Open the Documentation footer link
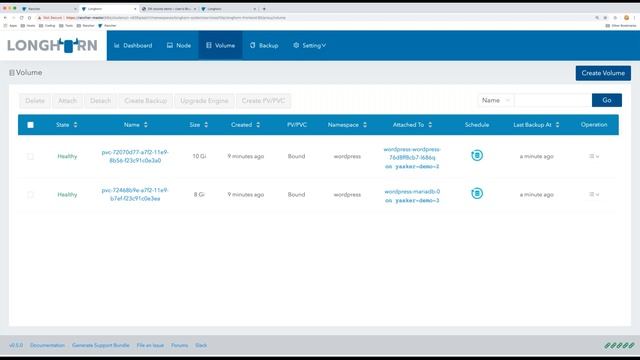Viewport: 640px width, 360px height. tap(47, 345)
